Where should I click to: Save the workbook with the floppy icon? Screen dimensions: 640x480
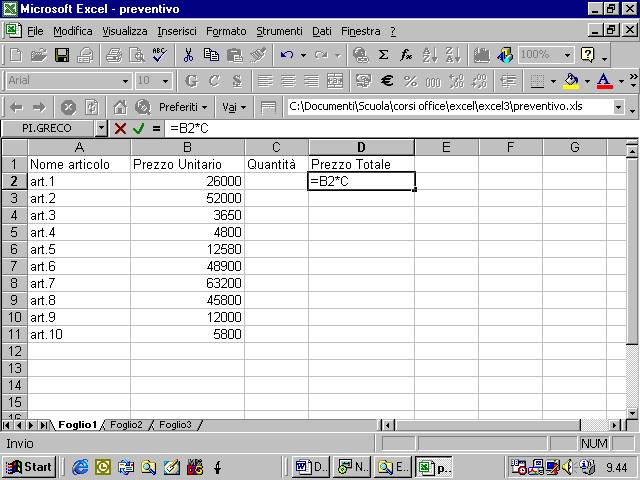pos(62,55)
